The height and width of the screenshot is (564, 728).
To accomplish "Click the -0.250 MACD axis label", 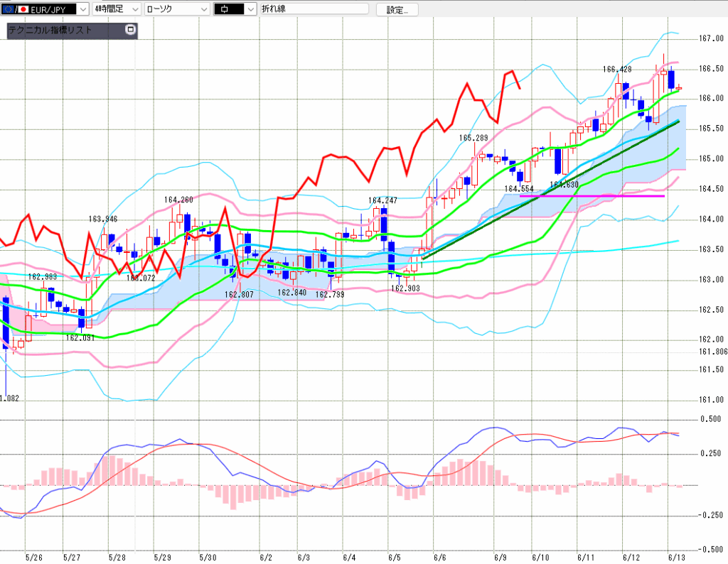I will pyautogui.click(x=710, y=515).
